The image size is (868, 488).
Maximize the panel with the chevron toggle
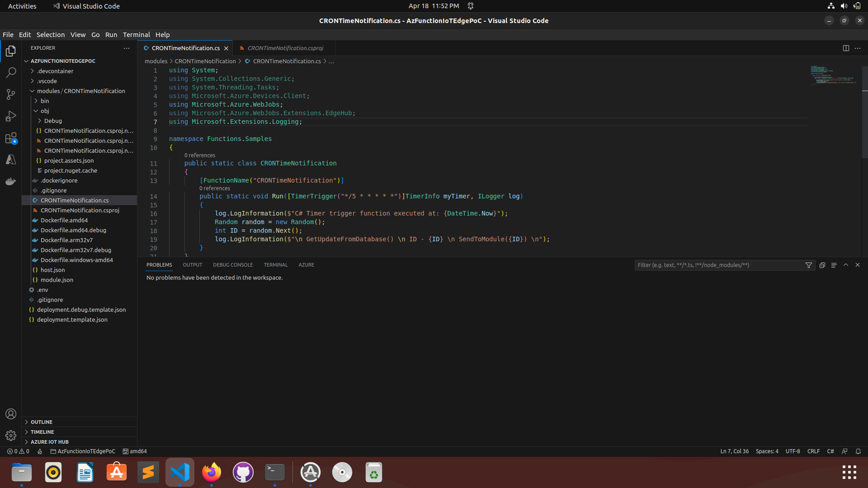(x=845, y=265)
